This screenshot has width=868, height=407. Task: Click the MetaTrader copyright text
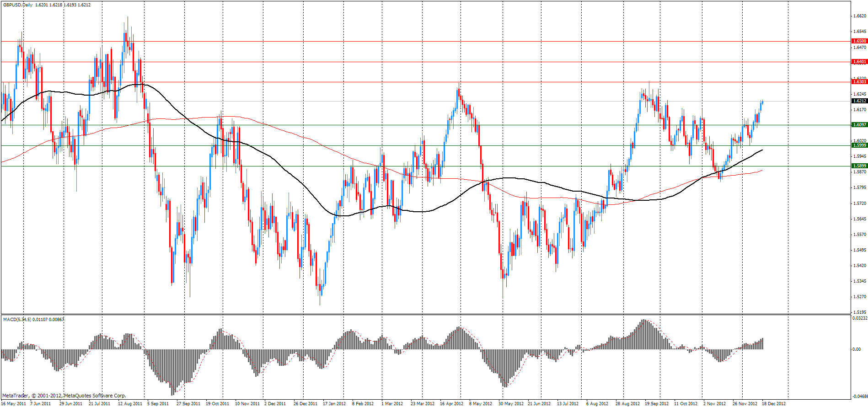(64, 396)
